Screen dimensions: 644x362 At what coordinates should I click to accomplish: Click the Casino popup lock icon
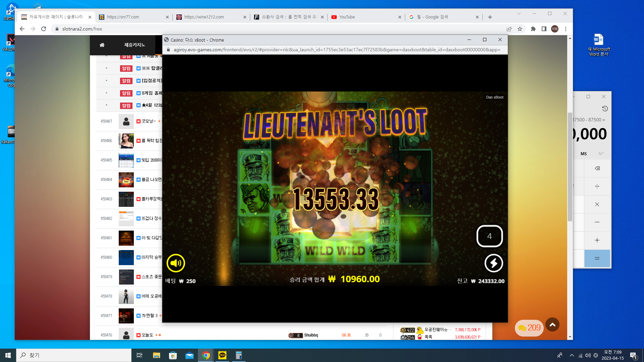[168, 50]
